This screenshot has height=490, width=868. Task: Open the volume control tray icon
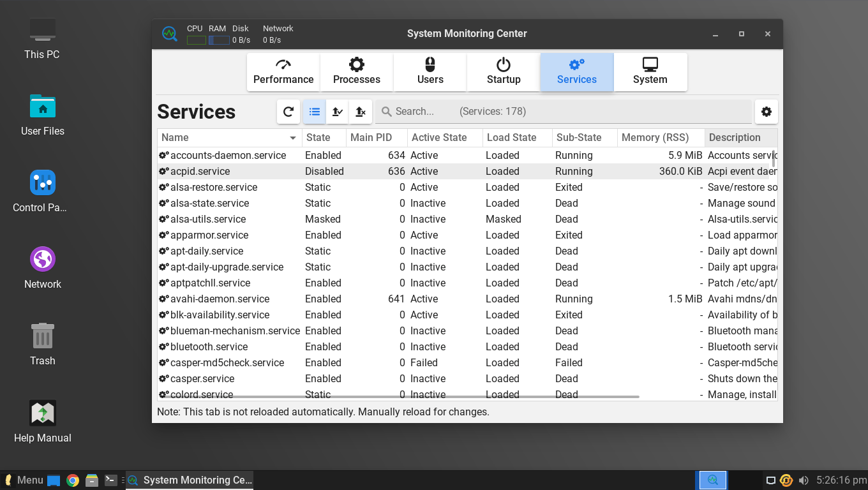(x=804, y=480)
